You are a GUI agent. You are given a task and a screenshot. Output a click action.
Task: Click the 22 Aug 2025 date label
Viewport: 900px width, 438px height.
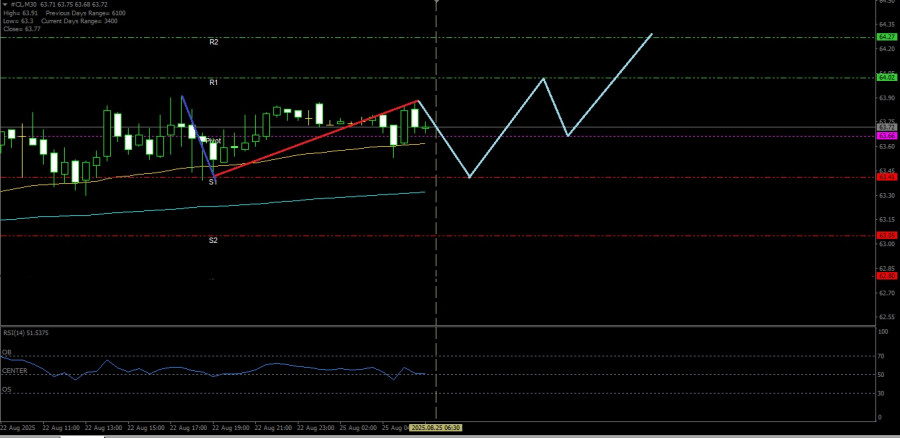[18, 428]
